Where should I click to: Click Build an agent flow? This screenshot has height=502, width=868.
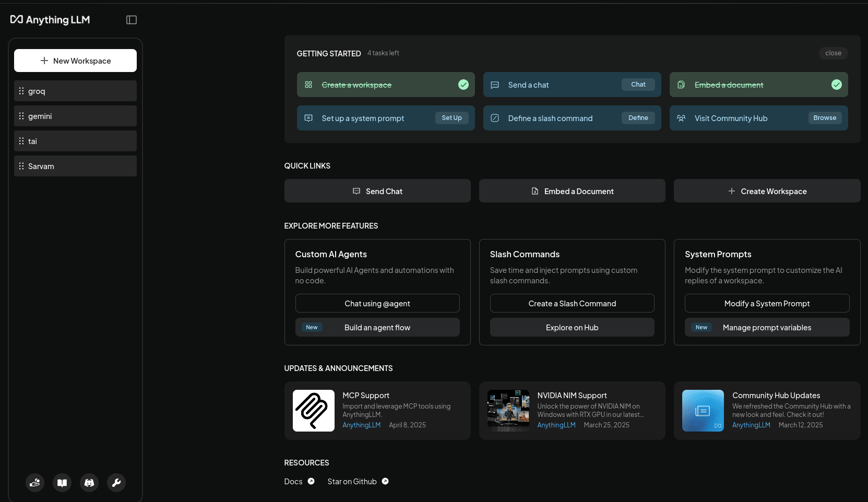pos(377,328)
